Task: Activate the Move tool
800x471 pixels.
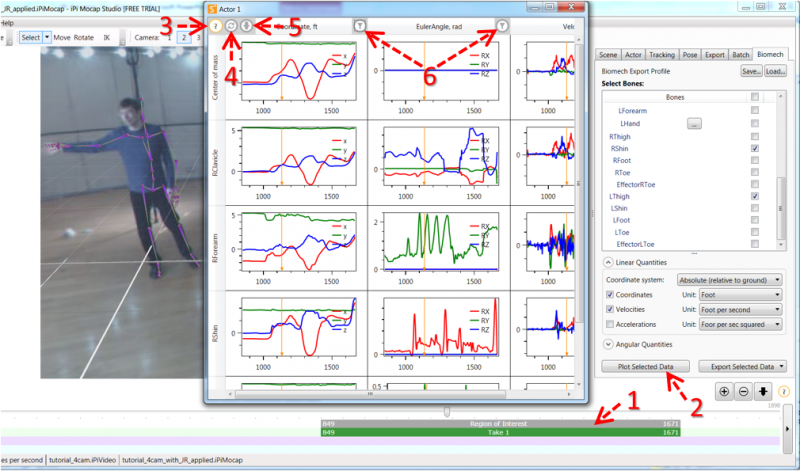Action: point(62,37)
